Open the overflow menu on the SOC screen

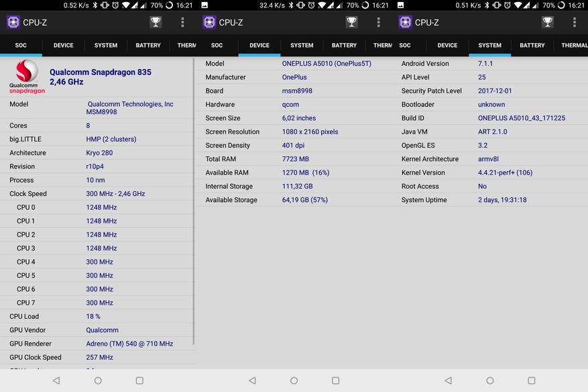coord(182,22)
